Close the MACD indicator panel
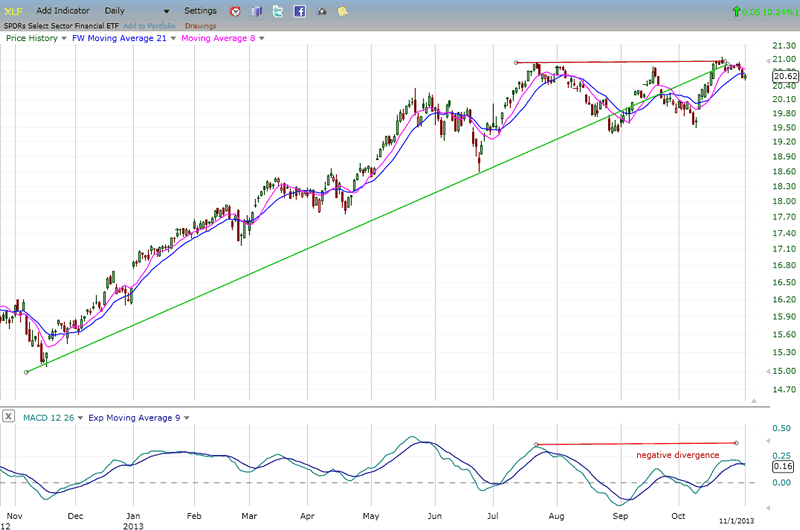 (7, 416)
